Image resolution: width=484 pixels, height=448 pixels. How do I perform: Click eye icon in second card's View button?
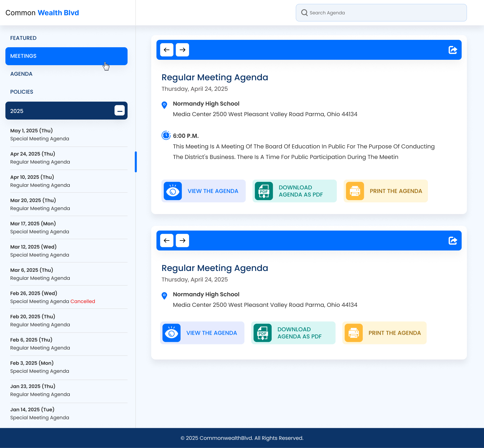point(171,333)
